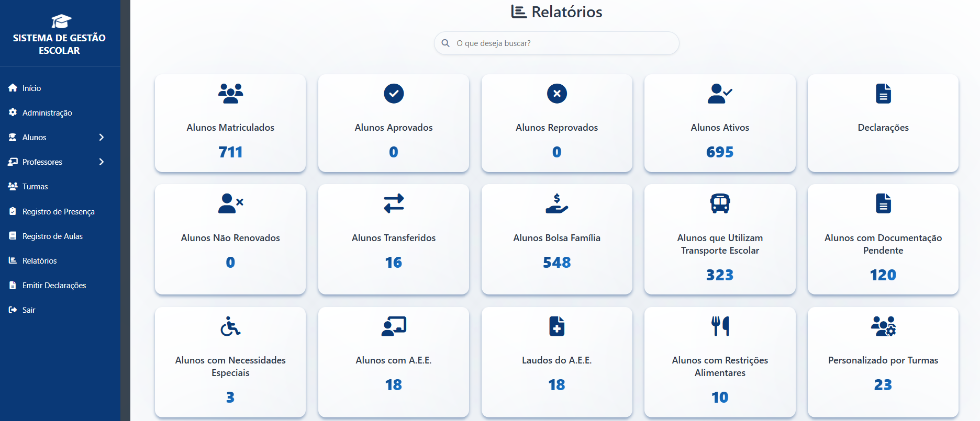This screenshot has width=980, height=421.
Task: Click the dollar icon on Alunos Bolsa Família
Action: (556, 203)
